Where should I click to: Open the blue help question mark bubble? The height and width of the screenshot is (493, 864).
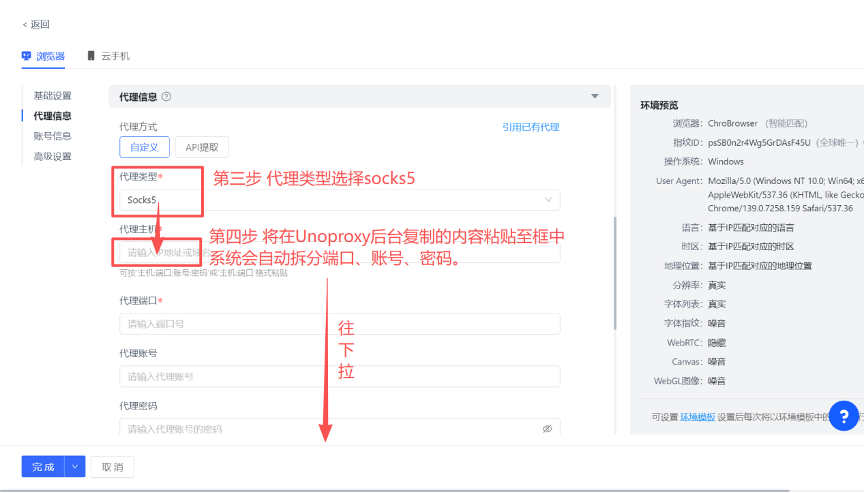843,415
